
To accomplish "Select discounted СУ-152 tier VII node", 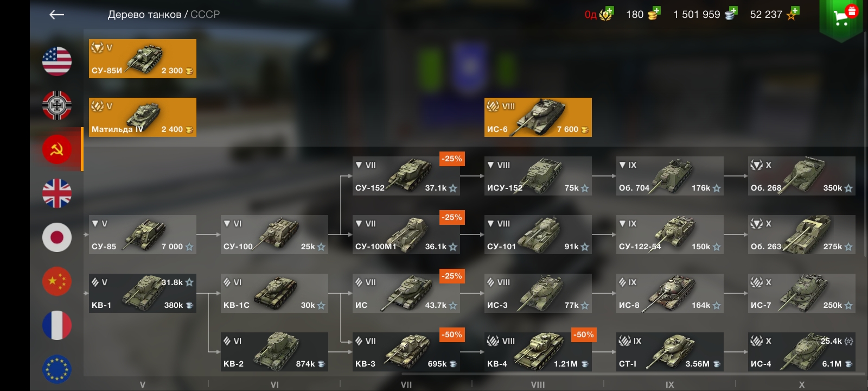I will [406, 176].
